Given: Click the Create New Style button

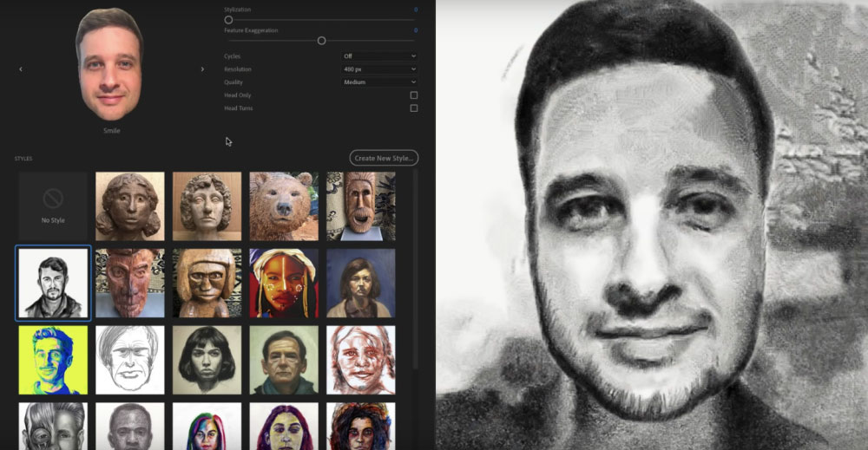Looking at the screenshot, I should click(384, 158).
